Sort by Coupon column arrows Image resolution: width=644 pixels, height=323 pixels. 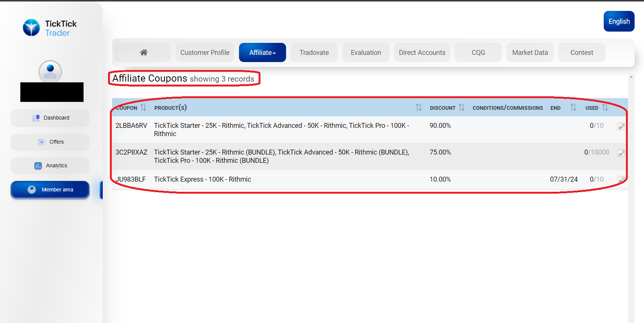coord(143,108)
